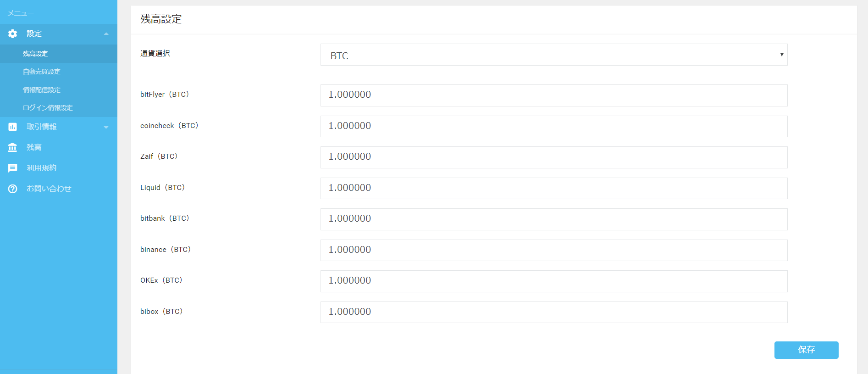Focus the Liquid (BTC) balance field
Screen dimensions: 868x374
[554, 188]
